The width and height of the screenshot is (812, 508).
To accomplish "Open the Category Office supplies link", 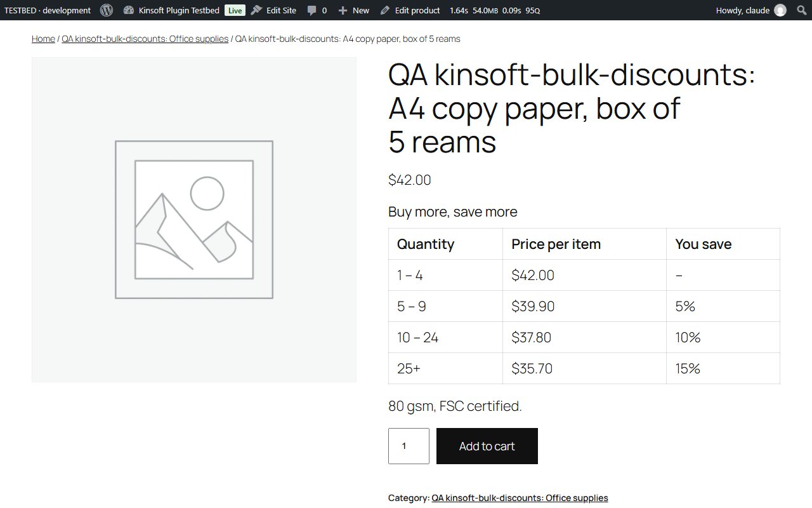I will click(x=520, y=498).
